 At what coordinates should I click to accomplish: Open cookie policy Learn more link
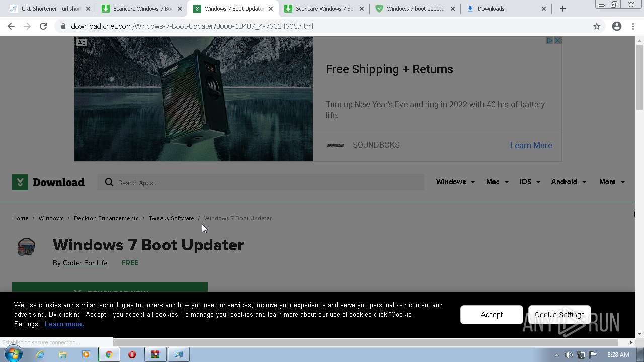click(64, 324)
